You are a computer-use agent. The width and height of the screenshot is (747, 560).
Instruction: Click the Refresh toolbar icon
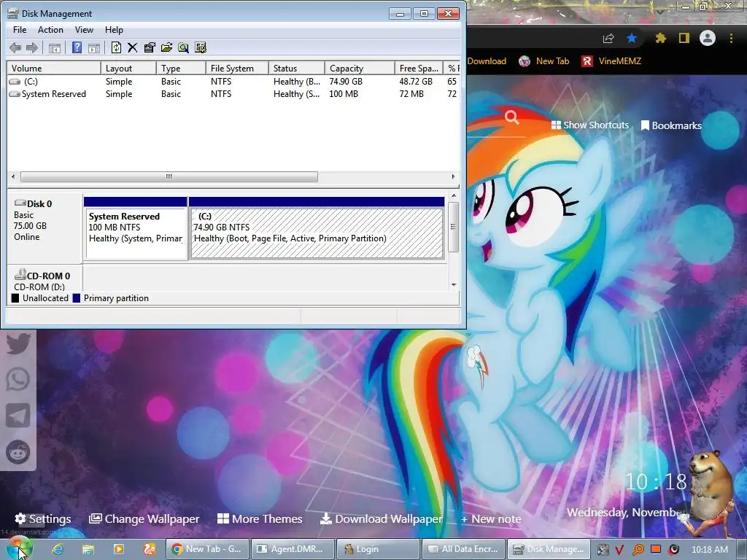tap(116, 47)
